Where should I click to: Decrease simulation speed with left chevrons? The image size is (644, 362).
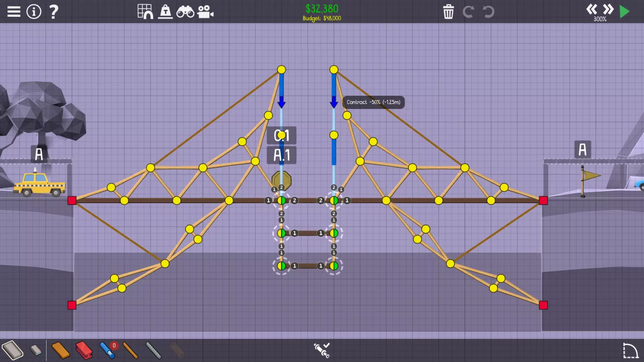pos(591,9)
